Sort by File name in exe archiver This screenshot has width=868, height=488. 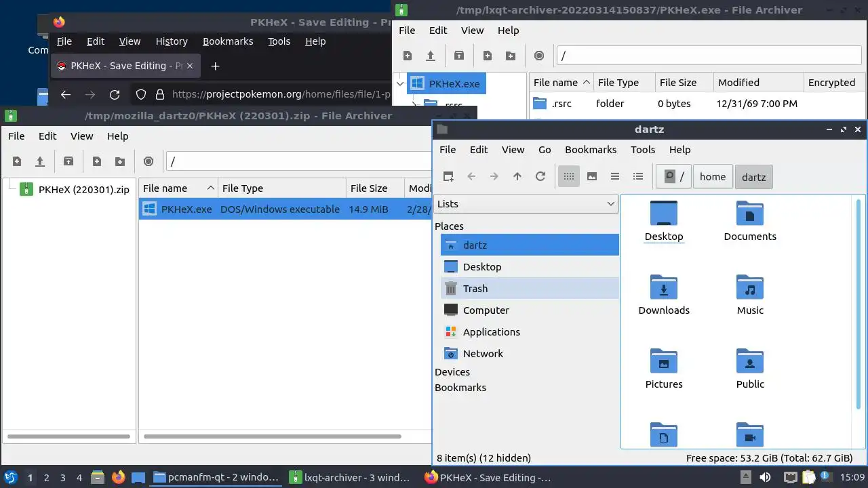[x=561, y=83]
